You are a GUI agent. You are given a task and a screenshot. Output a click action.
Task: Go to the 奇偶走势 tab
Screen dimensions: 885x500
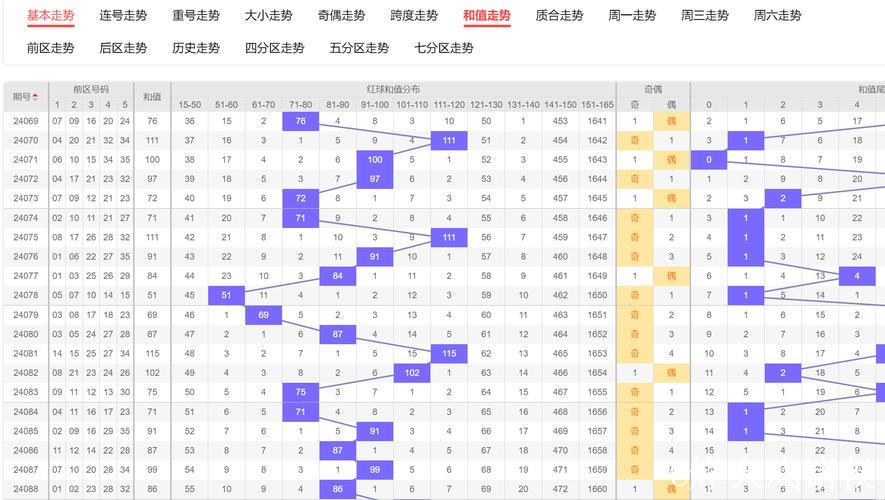[x=341, y=16]
